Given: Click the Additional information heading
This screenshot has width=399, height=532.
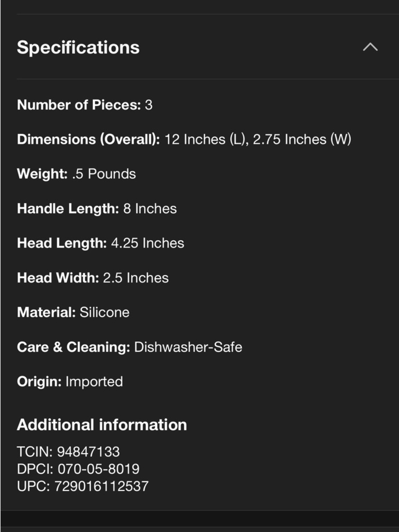Looking at the screenshot, I should 102,425.
